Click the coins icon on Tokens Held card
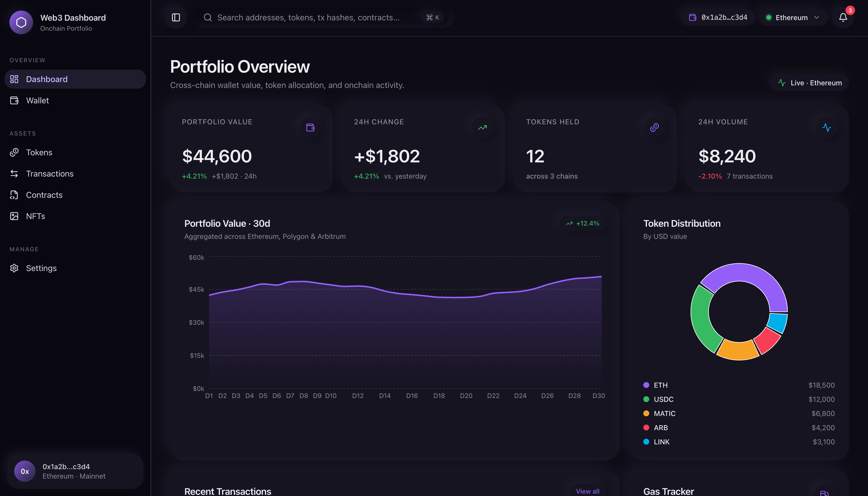This screenshot has width=868, height=496. (x=655, y=128)
